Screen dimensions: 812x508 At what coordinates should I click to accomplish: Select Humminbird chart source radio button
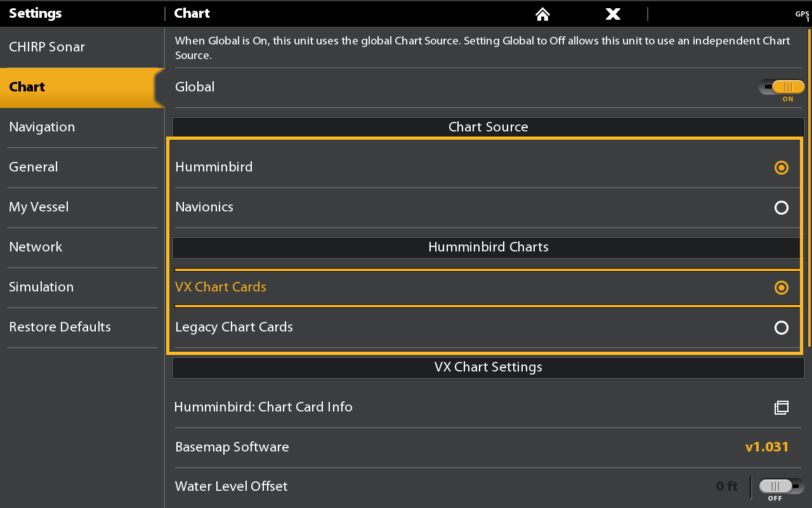pos(782,168)
